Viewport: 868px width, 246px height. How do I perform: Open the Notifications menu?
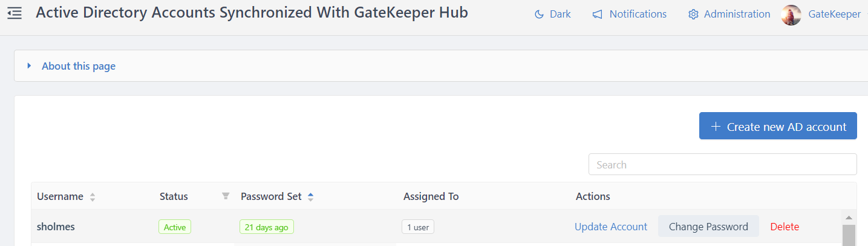coord(638,14)
